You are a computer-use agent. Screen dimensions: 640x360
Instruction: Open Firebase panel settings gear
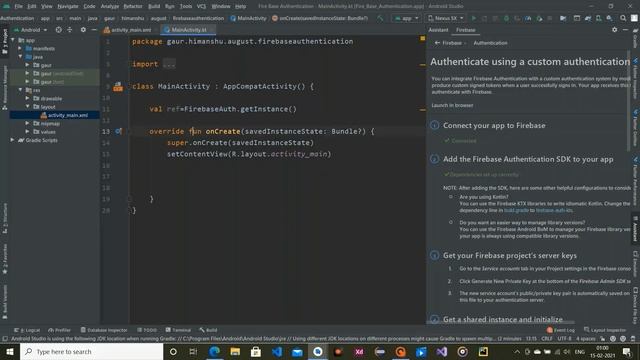point(615,30)
